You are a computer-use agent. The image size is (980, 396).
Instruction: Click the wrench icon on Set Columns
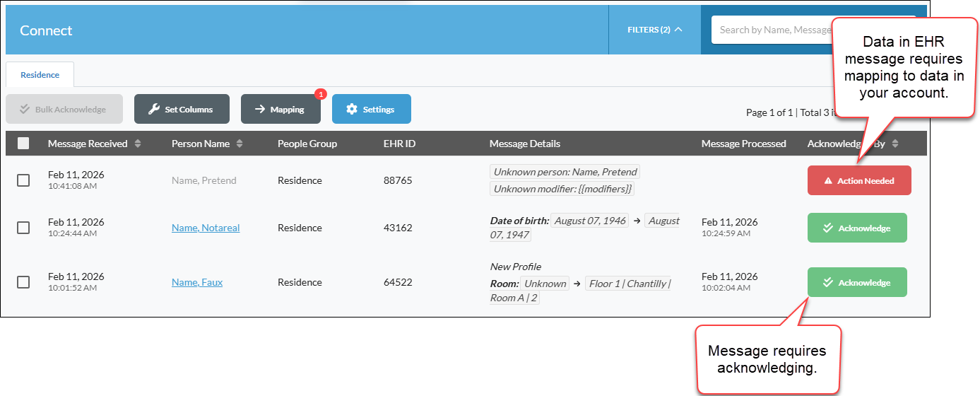point(154,110)
